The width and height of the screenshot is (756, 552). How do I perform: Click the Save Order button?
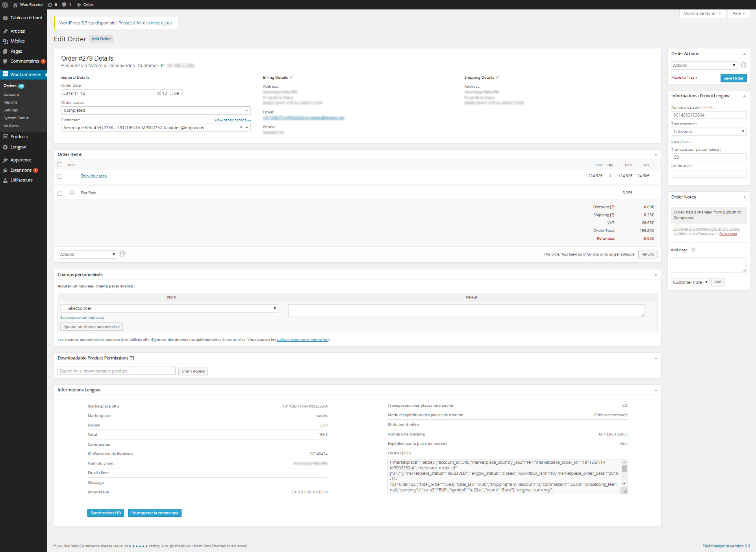tap(734, 78)
